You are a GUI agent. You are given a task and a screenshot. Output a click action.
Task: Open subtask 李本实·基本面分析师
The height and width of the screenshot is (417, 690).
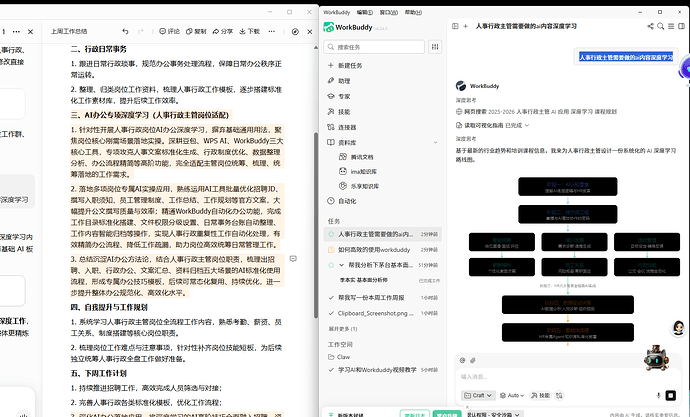click(x=363, y=280)
